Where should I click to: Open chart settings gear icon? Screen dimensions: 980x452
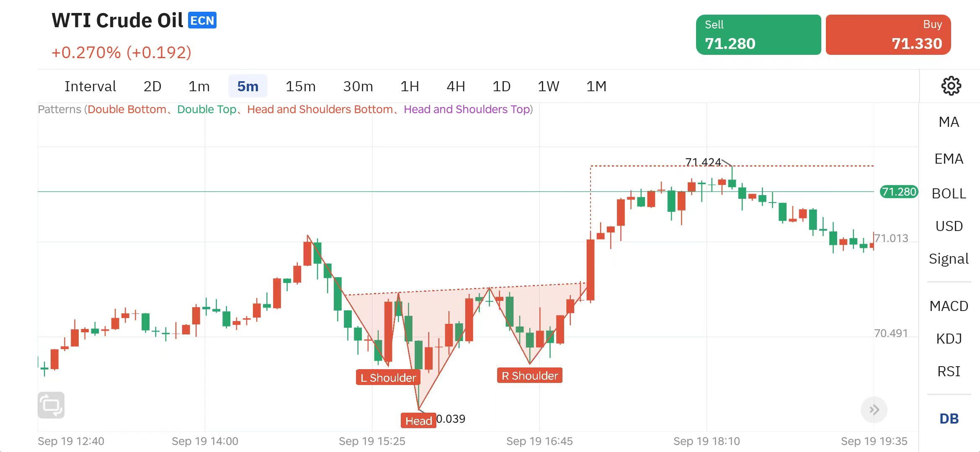coord(951,86)
